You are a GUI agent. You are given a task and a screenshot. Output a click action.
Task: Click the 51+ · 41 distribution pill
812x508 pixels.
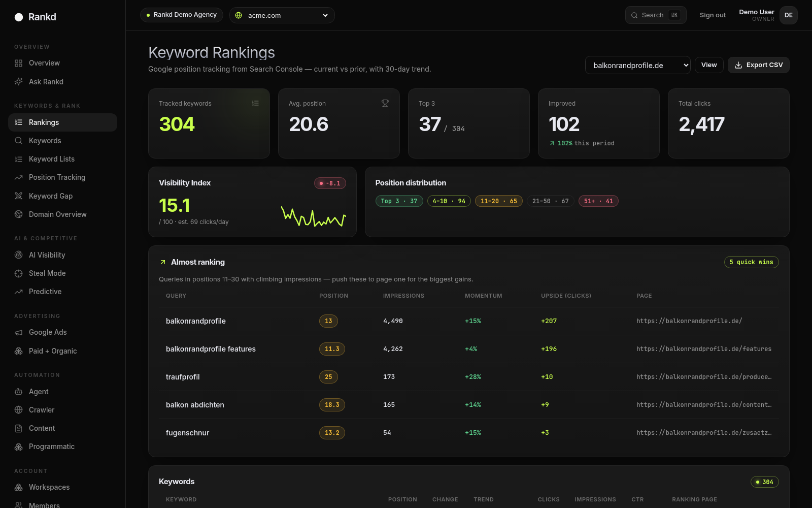pyautogui.click(x=599, y=201)
